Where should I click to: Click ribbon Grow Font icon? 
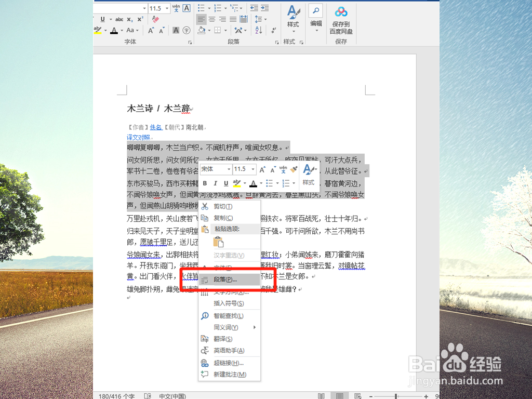click(151, 31)
